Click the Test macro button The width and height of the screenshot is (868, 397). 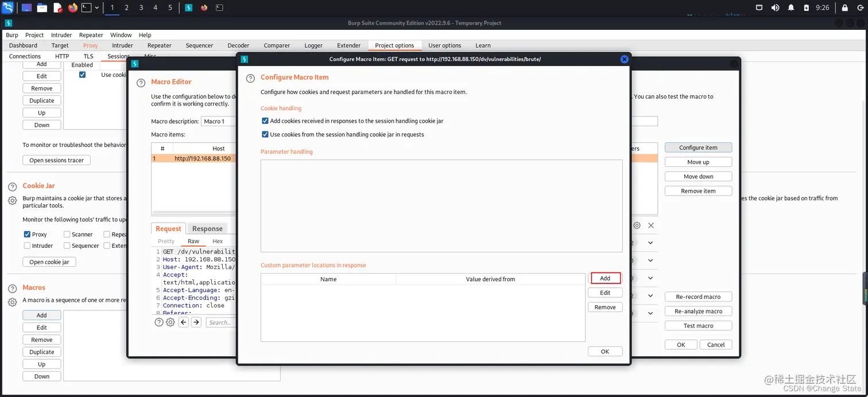tap(698, 326)
